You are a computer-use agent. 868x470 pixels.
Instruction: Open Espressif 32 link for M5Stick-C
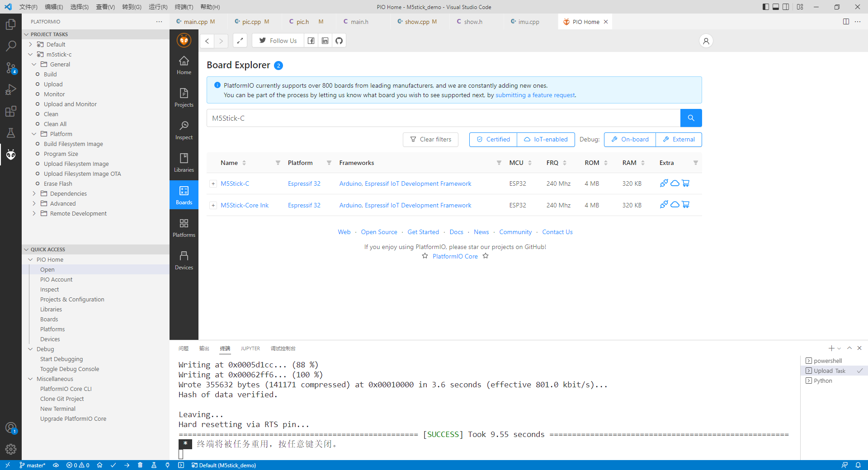click(304, 183)
